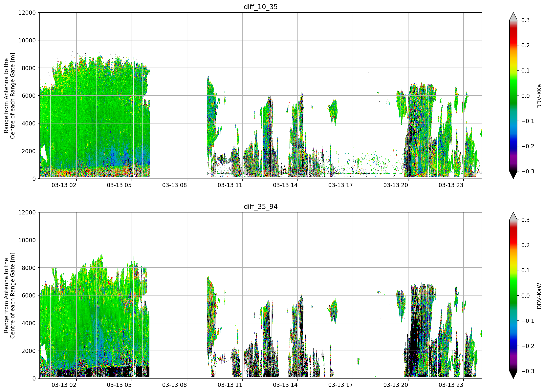Image resolution: width=546 pixels, height=392 pixels.
Task: Click the 6000 y-tick on diff_10_35 plot
Action: click(x=29, y=96)
